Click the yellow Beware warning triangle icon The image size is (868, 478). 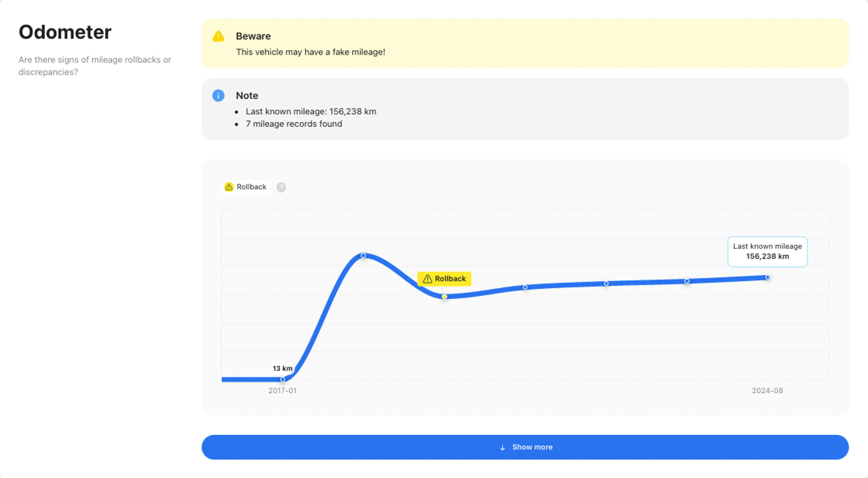(218, 36)
